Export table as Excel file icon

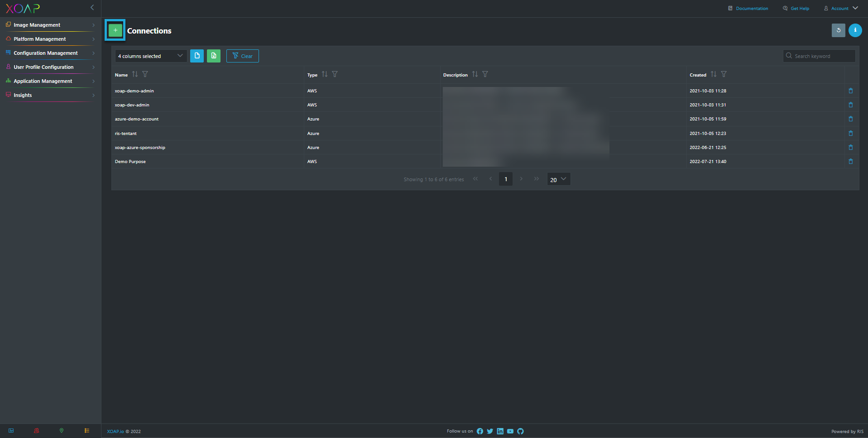tap(214, 56)
